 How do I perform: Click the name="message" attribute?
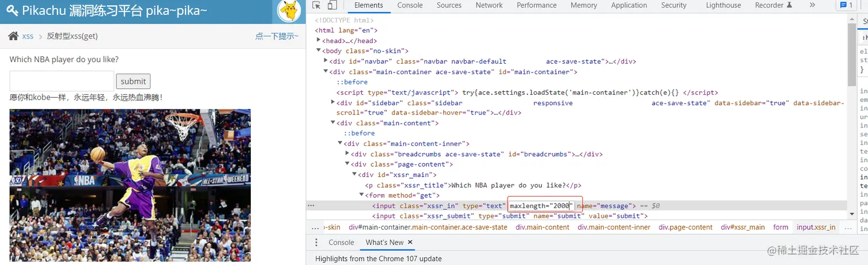(604, 206)
